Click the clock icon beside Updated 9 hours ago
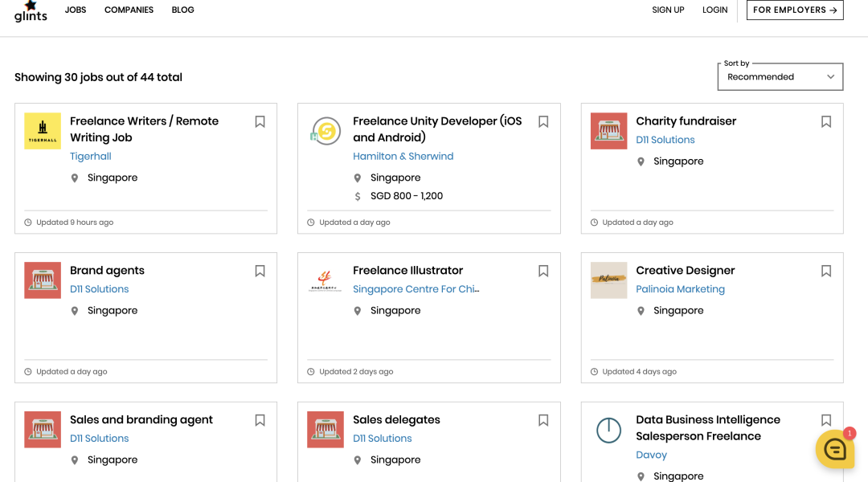 [28, 223]
